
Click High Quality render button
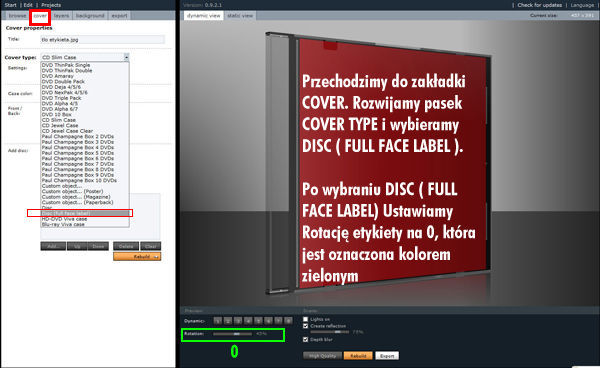click(322, 356)
